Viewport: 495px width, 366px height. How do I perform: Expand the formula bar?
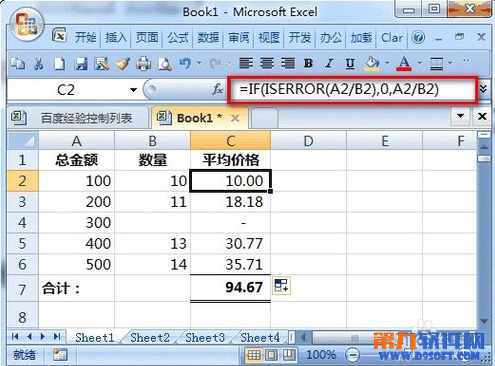(x=483, y=89)
